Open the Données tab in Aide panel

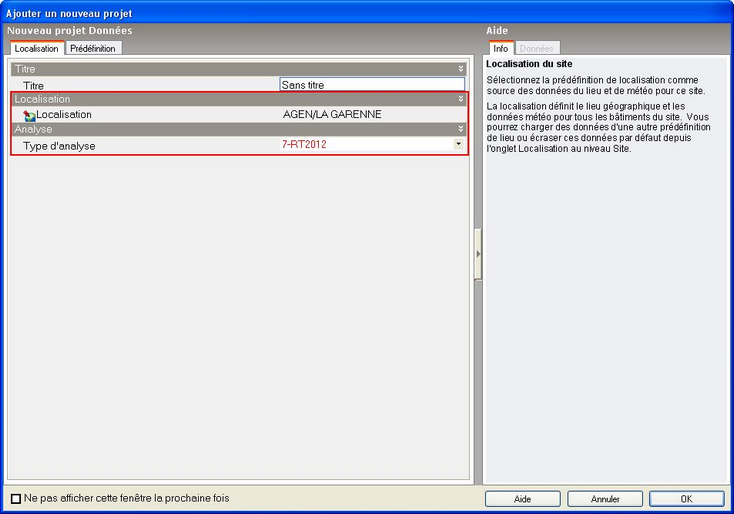point(537,48)
